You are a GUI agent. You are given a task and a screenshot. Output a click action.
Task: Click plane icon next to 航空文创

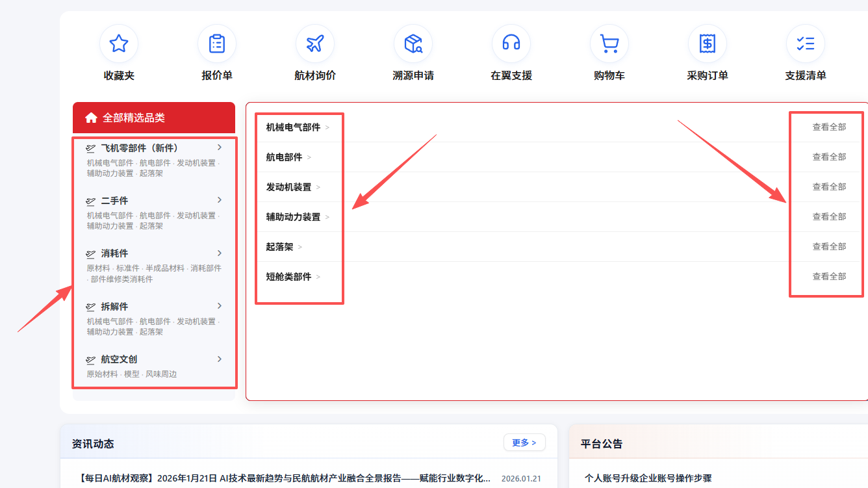pyautogui.click(x=91, y=360)
